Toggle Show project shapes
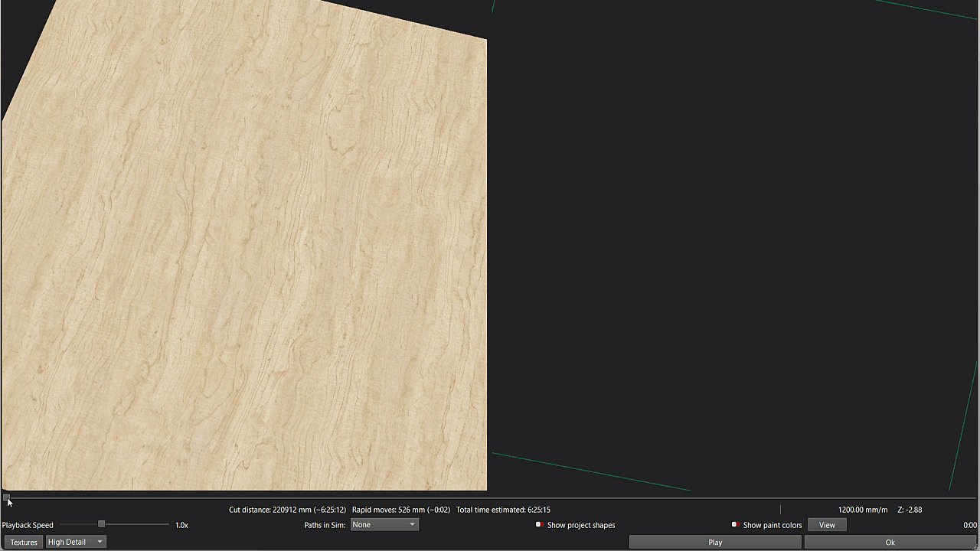The height and width of the screenshot is (551, 980). [x=540, y=525]
